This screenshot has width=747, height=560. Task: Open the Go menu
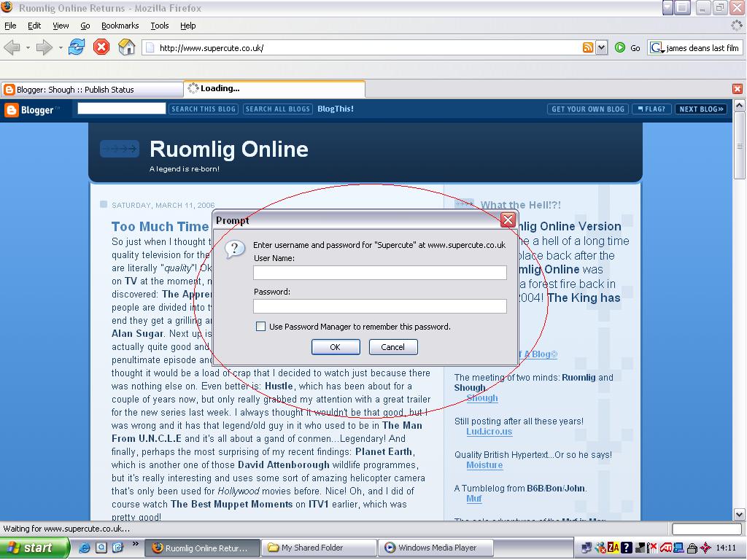point(85,26)
